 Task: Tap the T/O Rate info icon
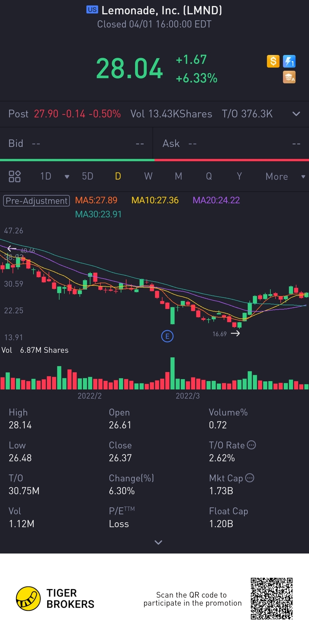point(251,445)
